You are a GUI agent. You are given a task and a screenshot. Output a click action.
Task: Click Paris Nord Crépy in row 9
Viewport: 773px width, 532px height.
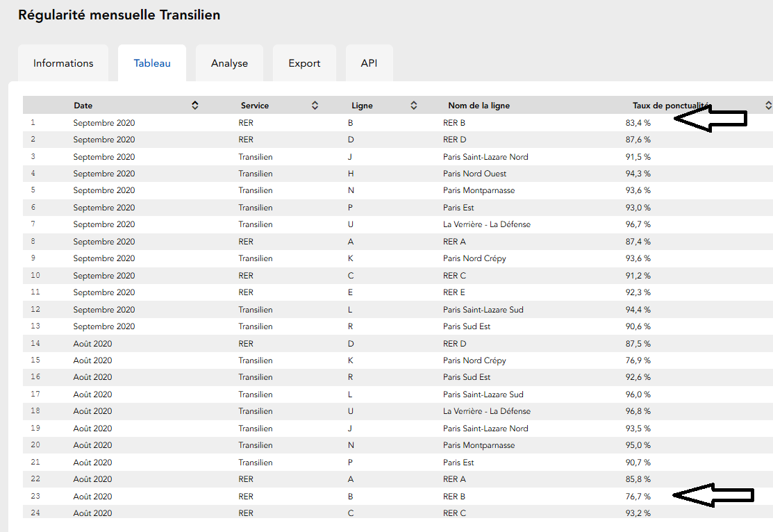tap(474, 258)
